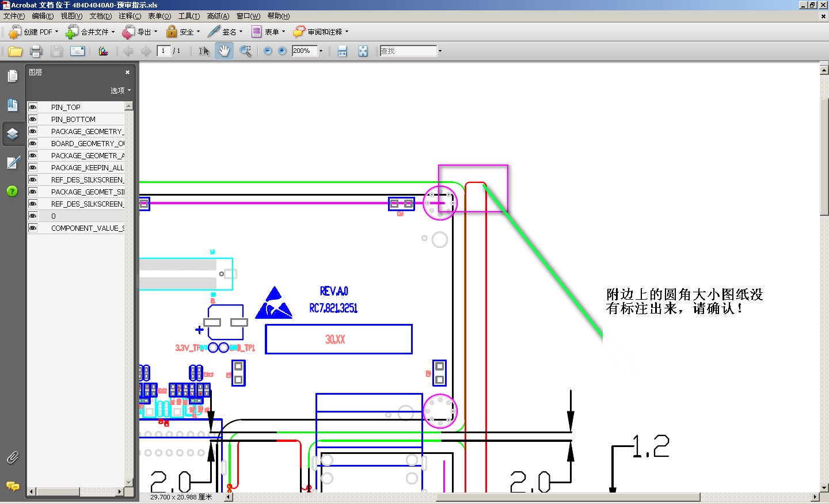This screenshot has width=829, height=504.
Task: Click the 审阅和注释 button
Action: tap(321, 32)
